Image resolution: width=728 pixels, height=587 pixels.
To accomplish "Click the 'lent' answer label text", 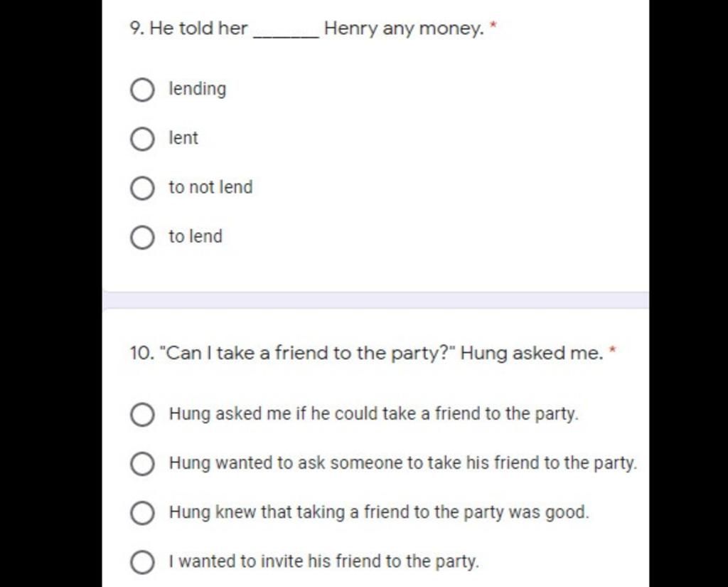I will [183, 138].
